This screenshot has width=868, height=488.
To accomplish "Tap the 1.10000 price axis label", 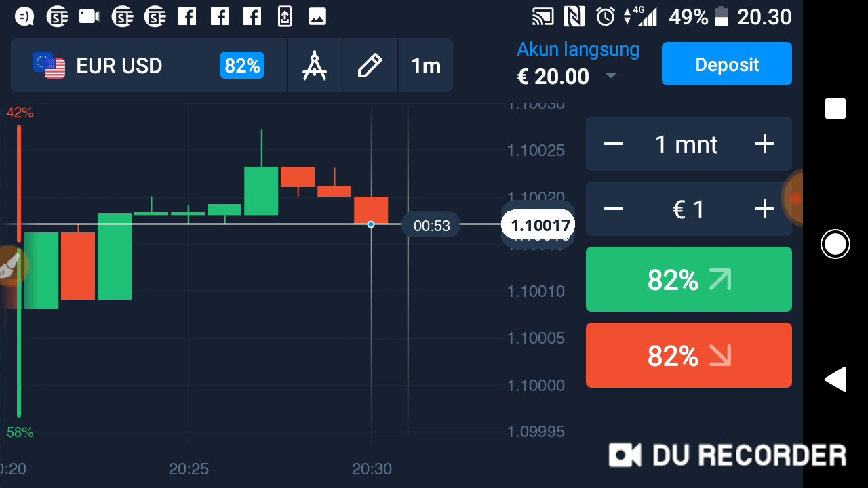I will [536, 385].
